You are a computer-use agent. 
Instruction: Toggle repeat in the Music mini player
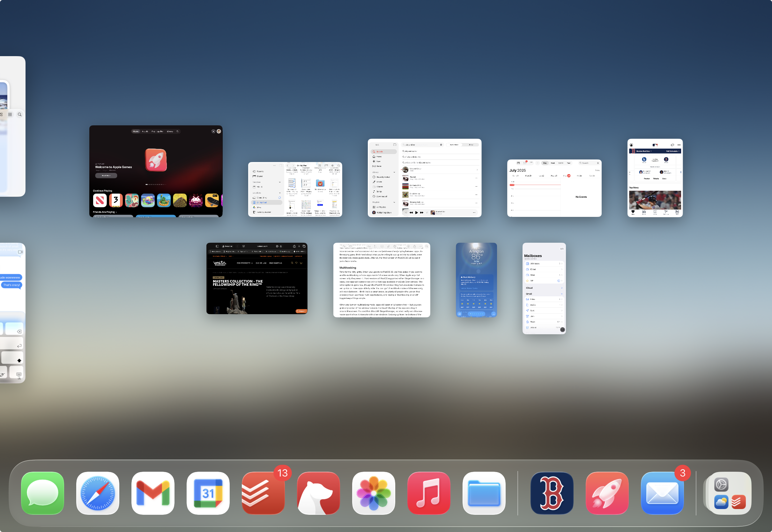tap(427, 213)
